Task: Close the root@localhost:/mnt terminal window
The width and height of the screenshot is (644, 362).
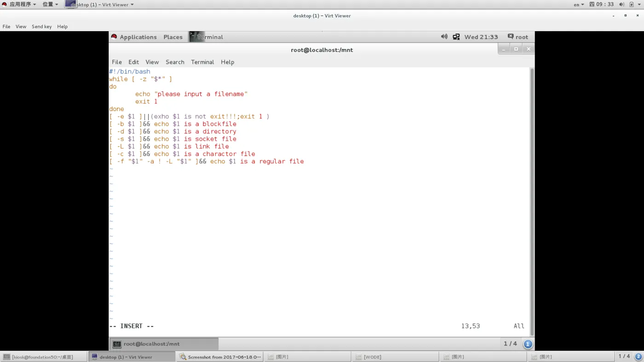Action: coord(529,49)
